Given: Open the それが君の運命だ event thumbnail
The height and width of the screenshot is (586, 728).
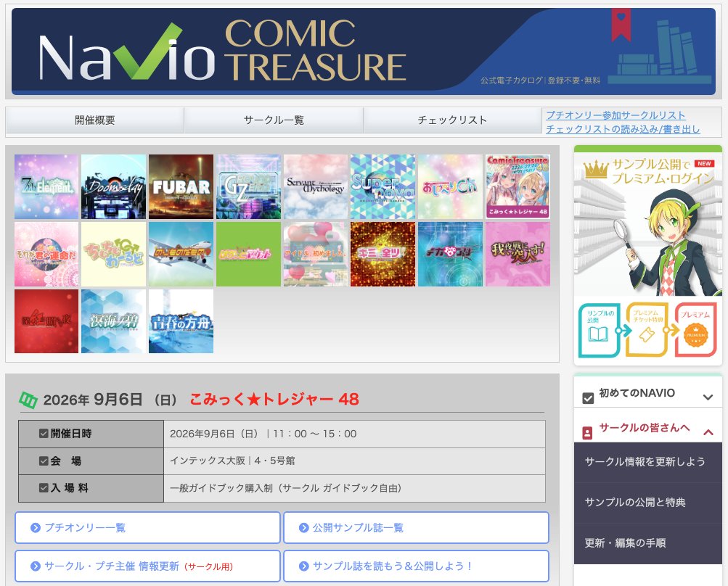Looking at the screenshot, I should point(46,254).
